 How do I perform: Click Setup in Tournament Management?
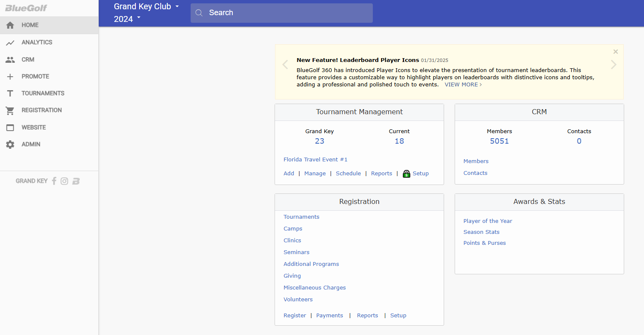(x=420, y=174)
